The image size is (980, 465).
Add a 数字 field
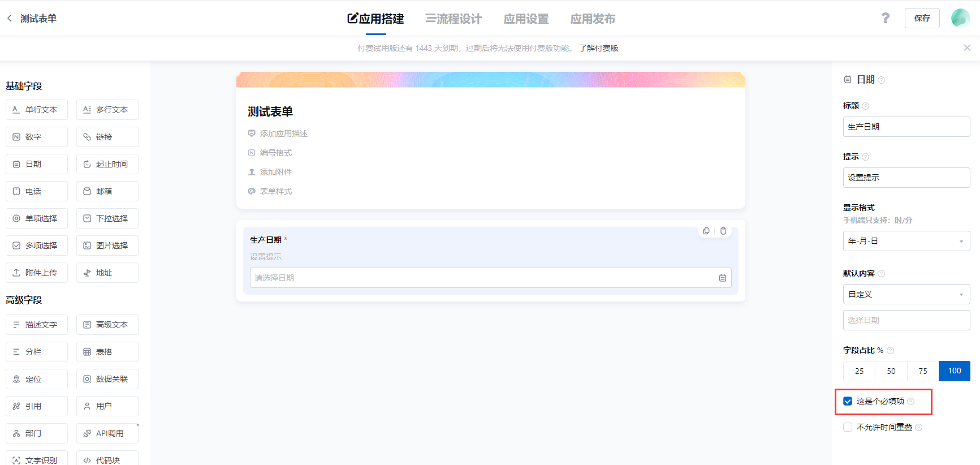tap(37, 137)
